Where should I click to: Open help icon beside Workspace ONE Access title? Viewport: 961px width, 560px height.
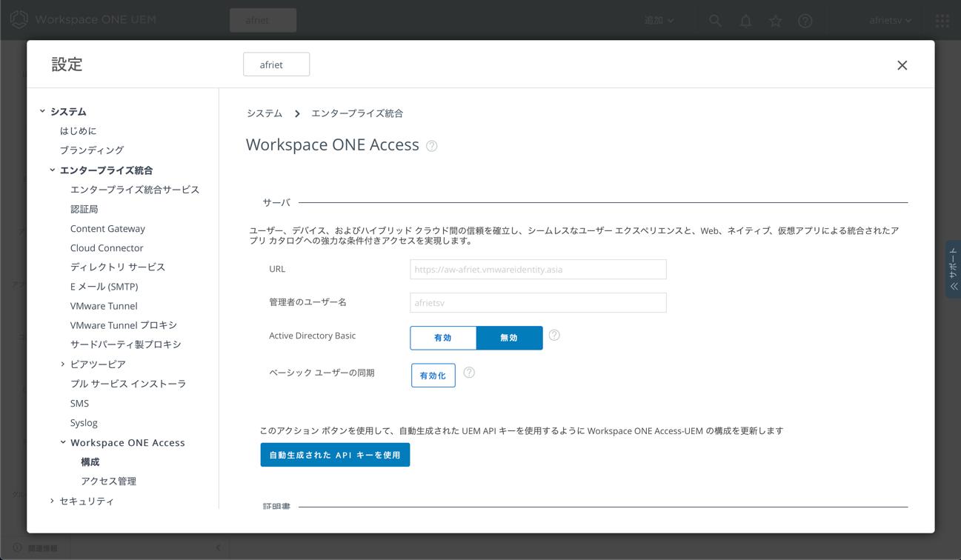click(x=432, y=146)
